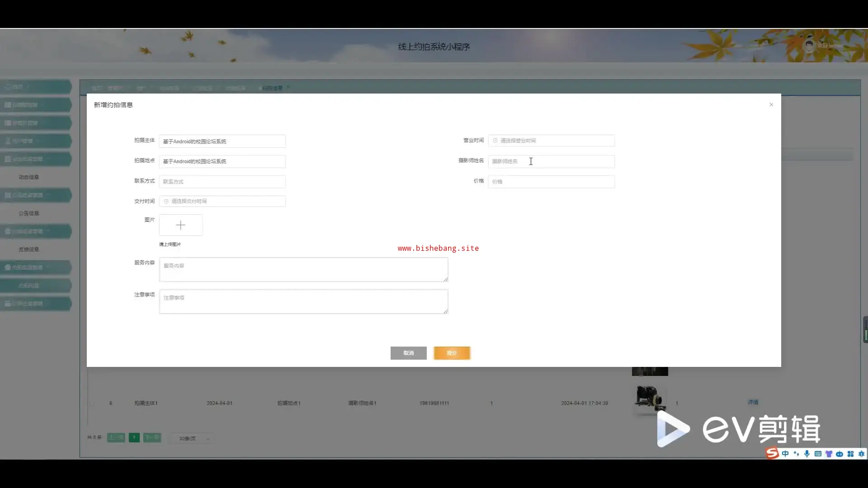Screen dimensions: 868x488
Task: Check the checkbox for table row 6
Action: [x=92, y=403]
